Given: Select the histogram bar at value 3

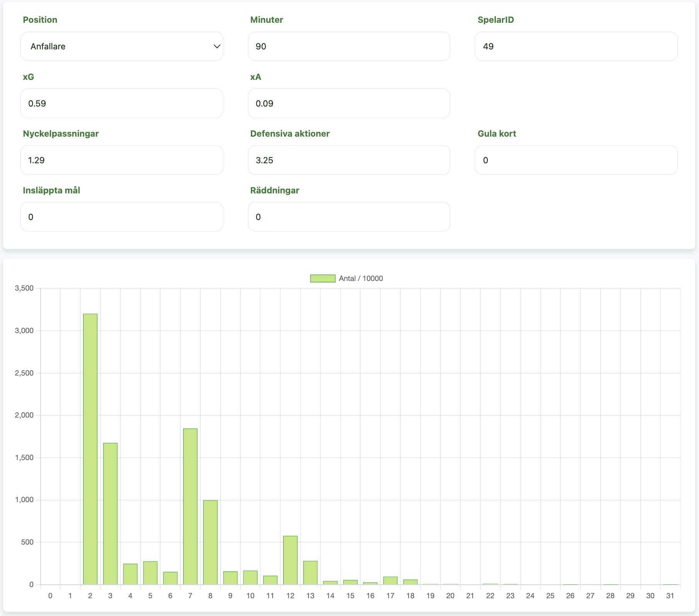Looking at the screenshot, I should [110, 514].
